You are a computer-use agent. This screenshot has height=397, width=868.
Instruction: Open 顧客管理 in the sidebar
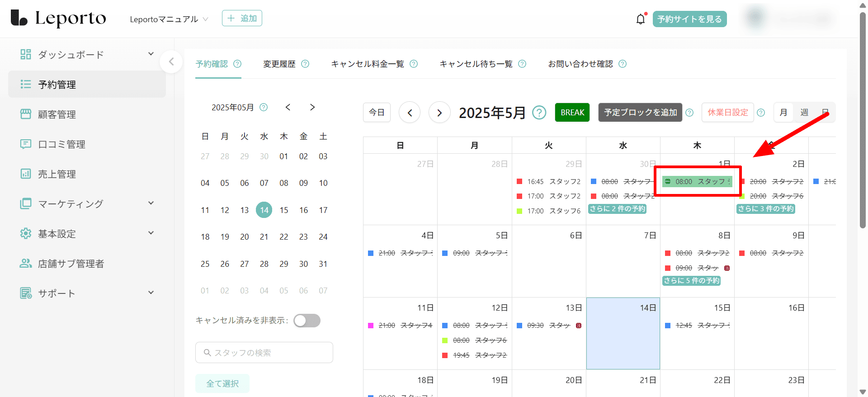pyautogui.click(x=87, y=114)
